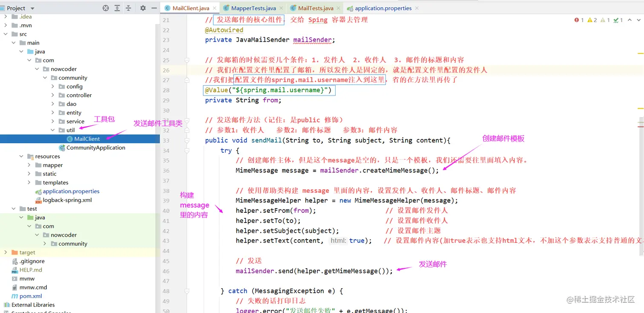
Task: Place cursor on the mailSender field name
Action: point(313,40)
